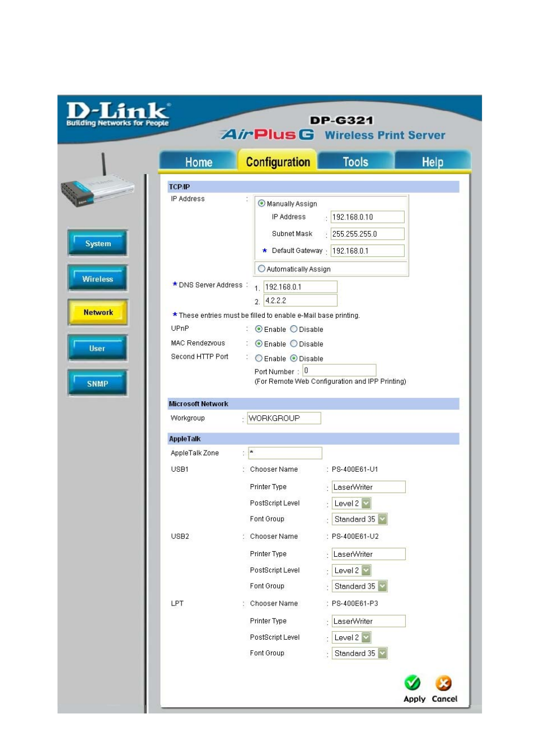Click the Cancel text label
This screenshot has height=756, width=534.
(444, 699)
